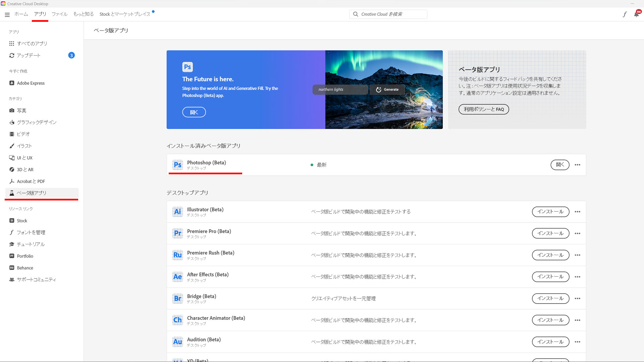
Task: Open the hamburger menu icon
Action: pyautogui.click(x=7, y=14)
